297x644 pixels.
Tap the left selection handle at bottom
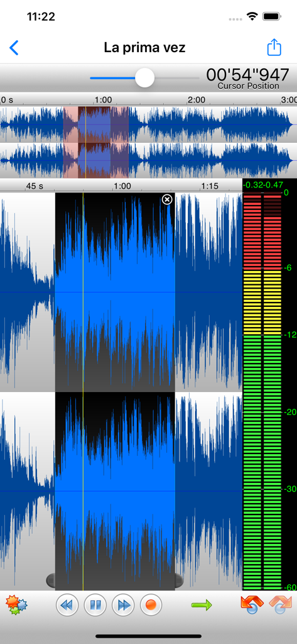coord(51,579)
